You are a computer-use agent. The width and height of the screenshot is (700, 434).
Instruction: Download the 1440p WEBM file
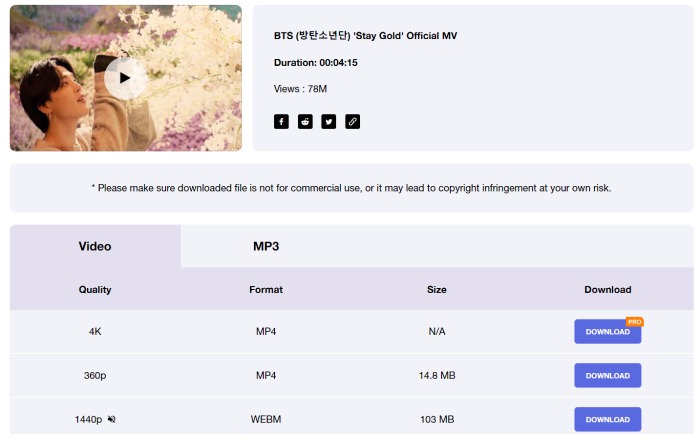(x=608, y=419)
